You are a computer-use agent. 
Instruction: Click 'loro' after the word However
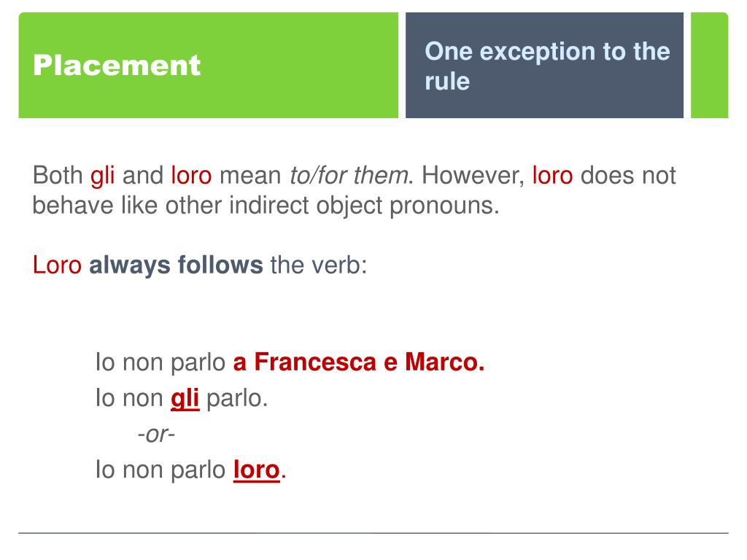pos(552,175)
